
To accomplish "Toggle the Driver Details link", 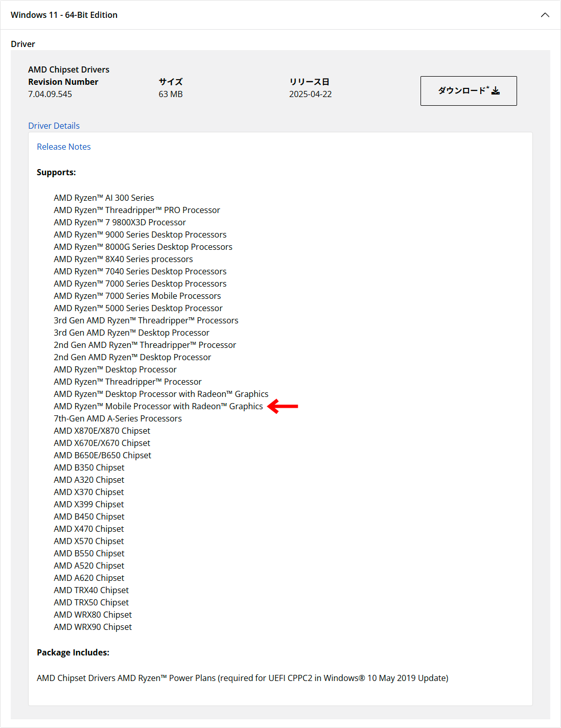I will tap(54, 126).
